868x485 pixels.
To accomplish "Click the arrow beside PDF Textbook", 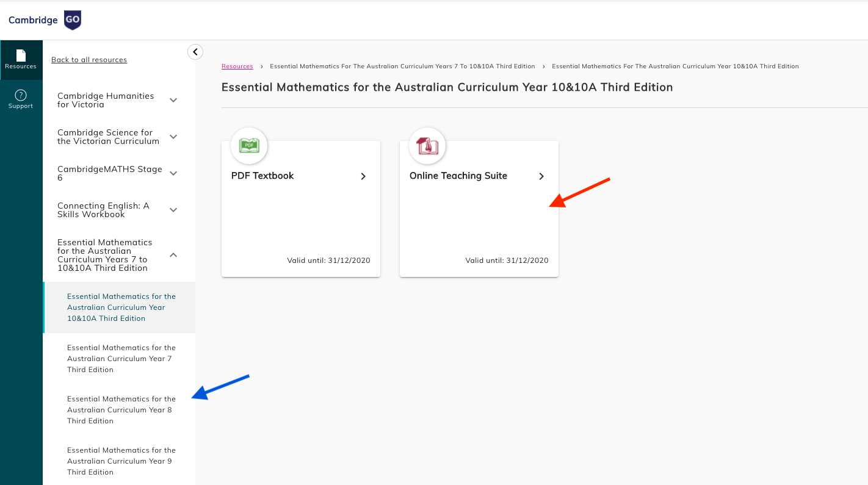I will click(x=363, y=176).
